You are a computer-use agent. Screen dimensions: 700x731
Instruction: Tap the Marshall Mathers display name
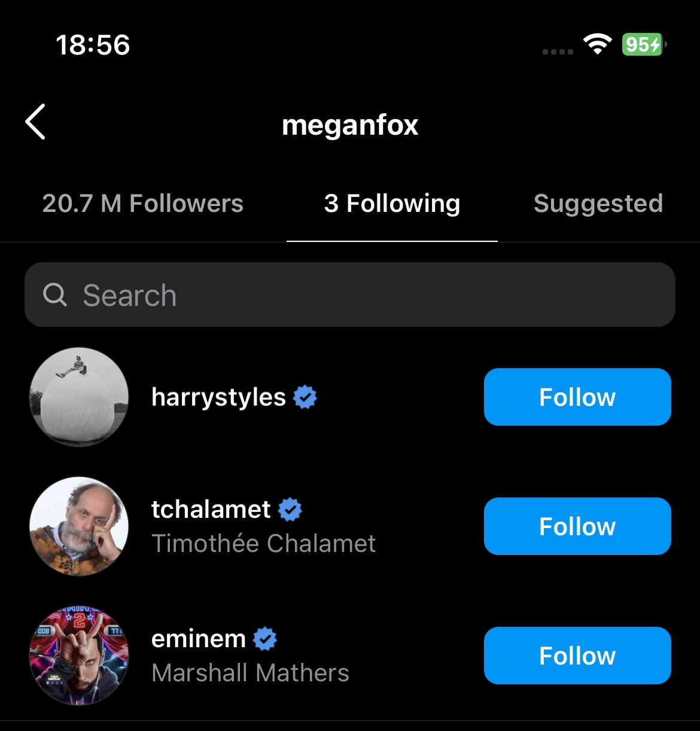point(250,673)
